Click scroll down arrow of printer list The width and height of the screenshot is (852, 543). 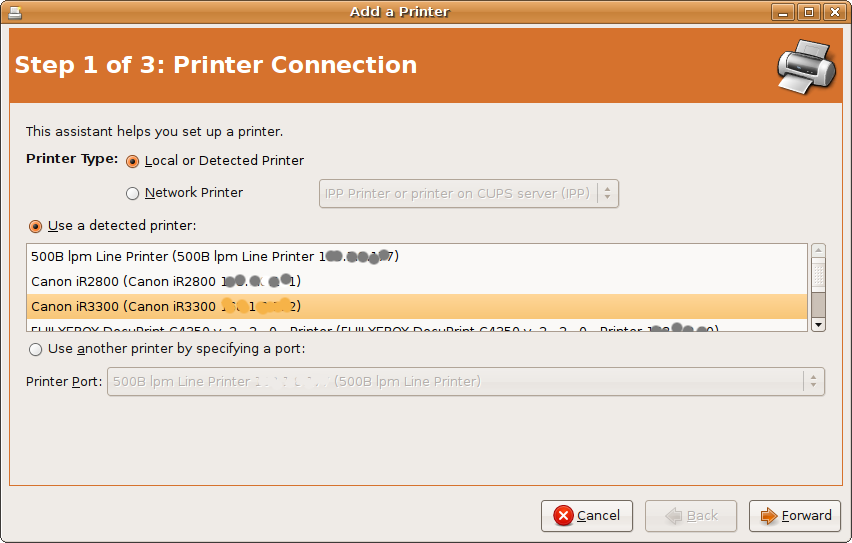[818, 324]
